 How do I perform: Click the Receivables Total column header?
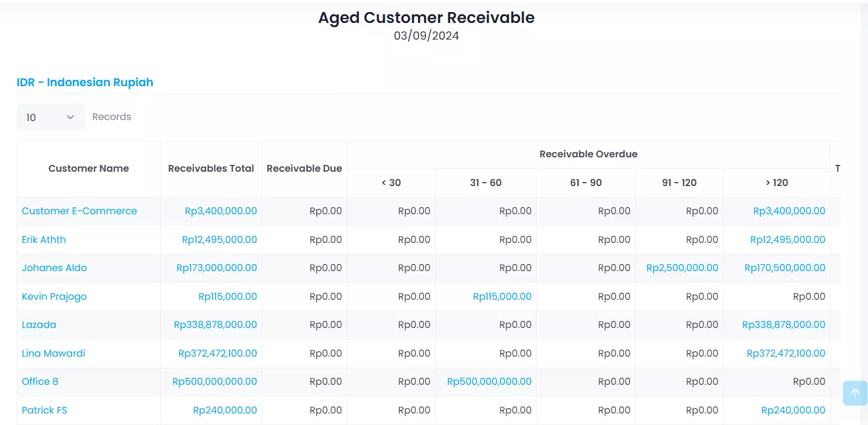(x=211, y=168)
